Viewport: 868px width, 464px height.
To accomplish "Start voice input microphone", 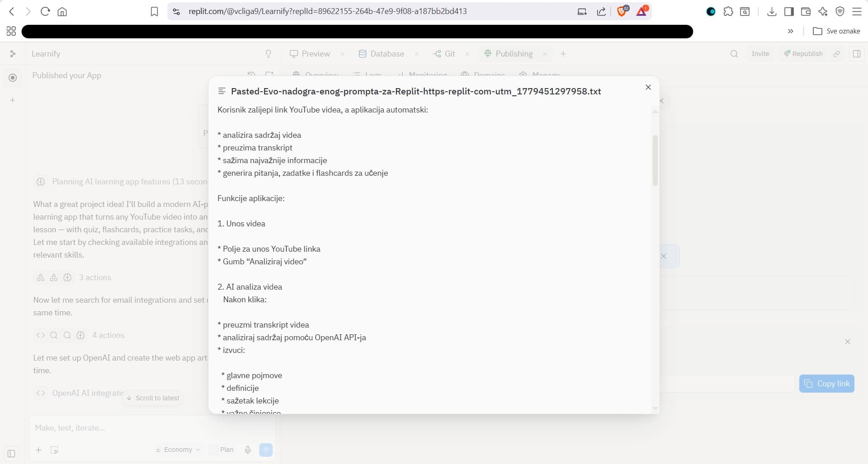I will pyautogui.click(x=248, y=450).
